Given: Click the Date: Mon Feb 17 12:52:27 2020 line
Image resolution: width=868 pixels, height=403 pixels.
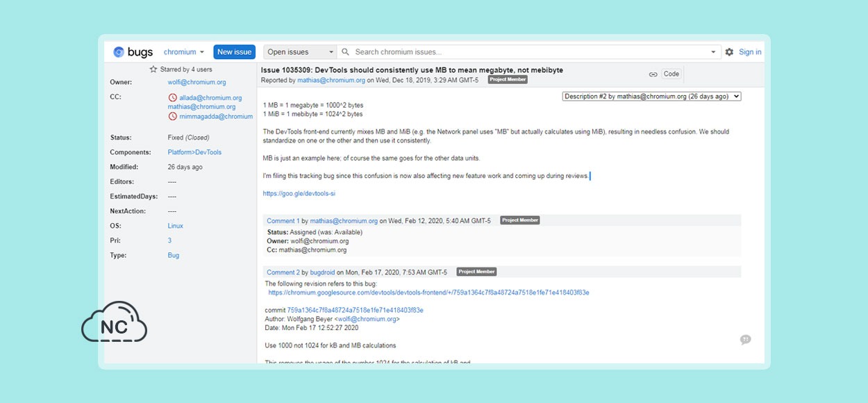Looking at the screenshot, I should pos(312,328).
